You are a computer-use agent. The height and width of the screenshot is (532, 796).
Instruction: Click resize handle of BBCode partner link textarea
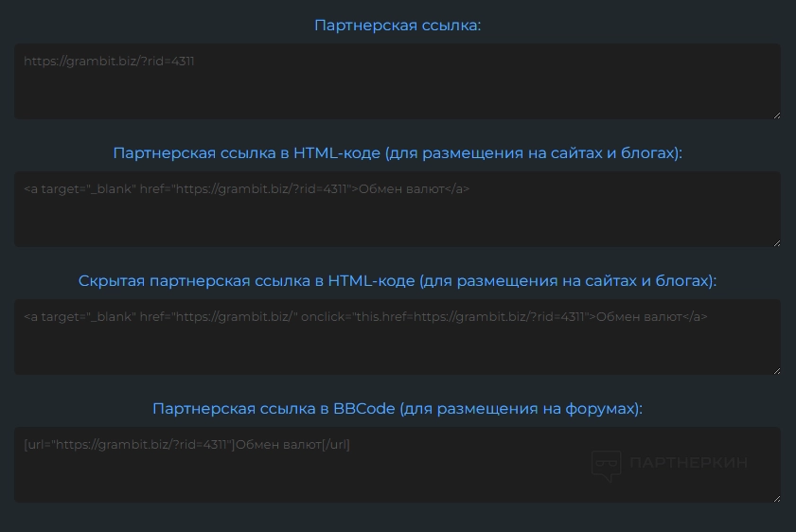coord(776,498)
